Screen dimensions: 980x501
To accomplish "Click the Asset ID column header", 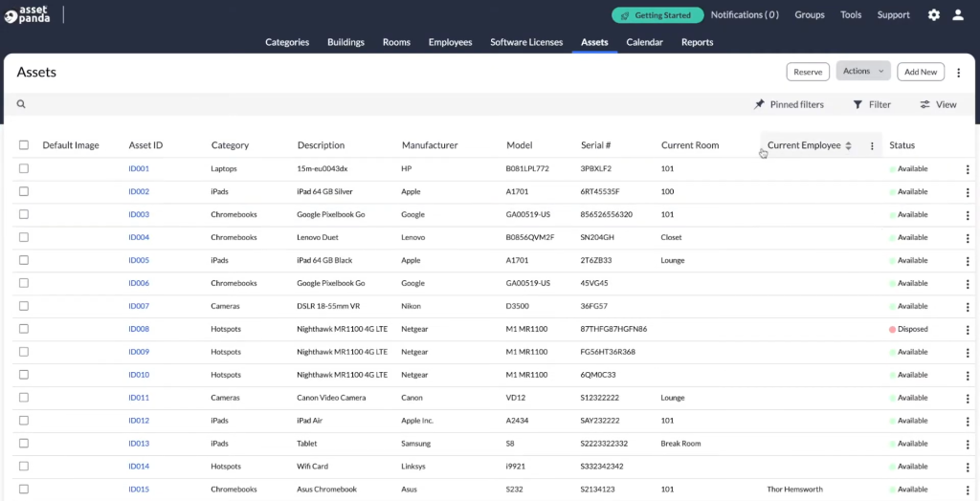I will (145, 145).
